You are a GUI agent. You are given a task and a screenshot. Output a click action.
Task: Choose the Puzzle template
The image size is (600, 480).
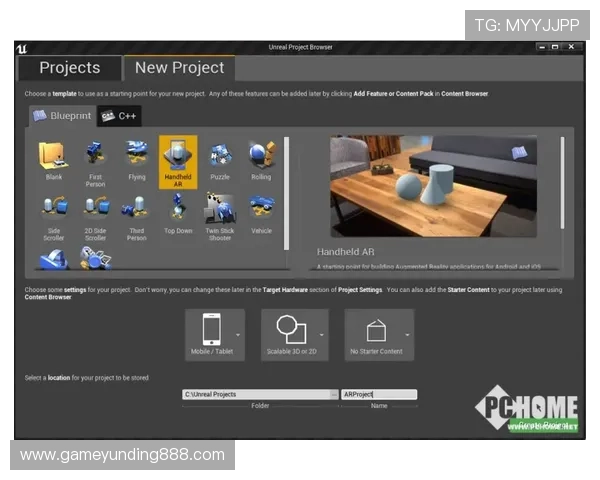220,162
